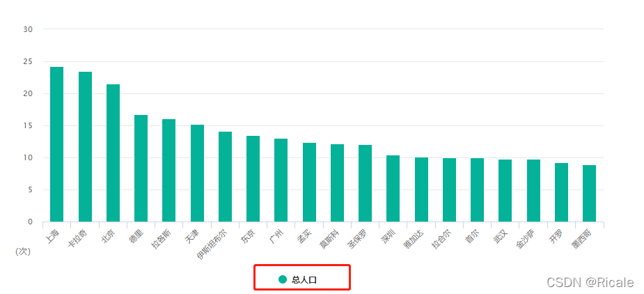The image size is (644, 294).
Task: Select the 天津 bar
Action: pos(197,173)
